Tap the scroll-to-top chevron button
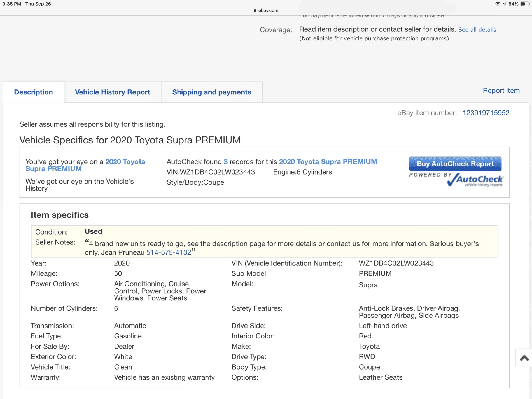 coord(524,358)
